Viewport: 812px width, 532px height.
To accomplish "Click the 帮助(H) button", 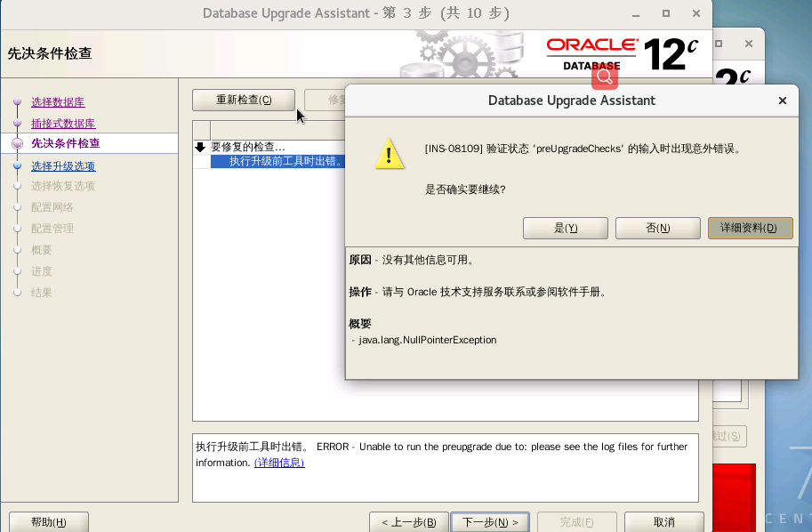I will (x=49, y=521).
